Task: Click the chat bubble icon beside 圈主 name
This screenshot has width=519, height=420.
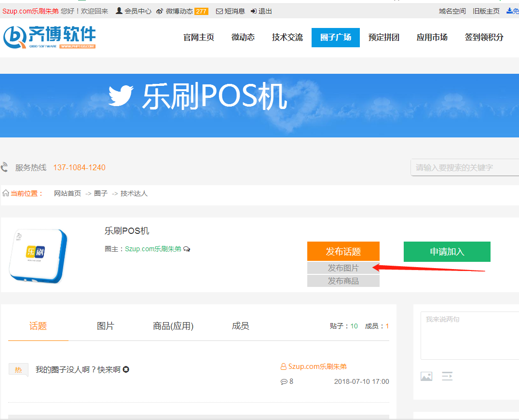Action: coord(187,249)
